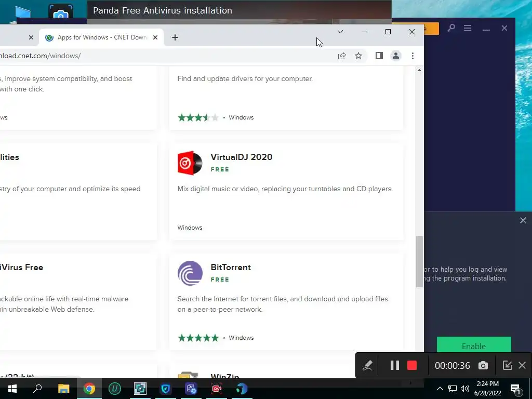The image size is (532, 399).
Task: Open File Explorer from taskbar
Action: [63, 389]
